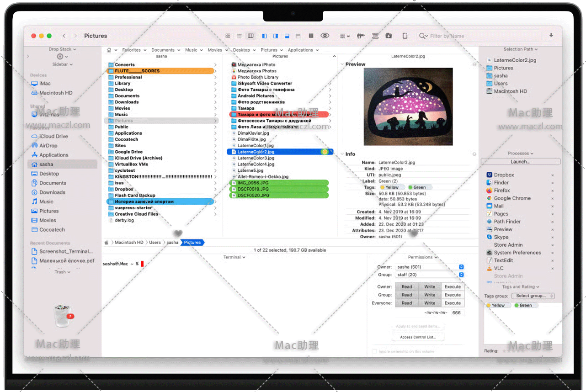Switch to list view in the toolbar
586x392 pixels.
pyautogui.click(x=239, y=36)
